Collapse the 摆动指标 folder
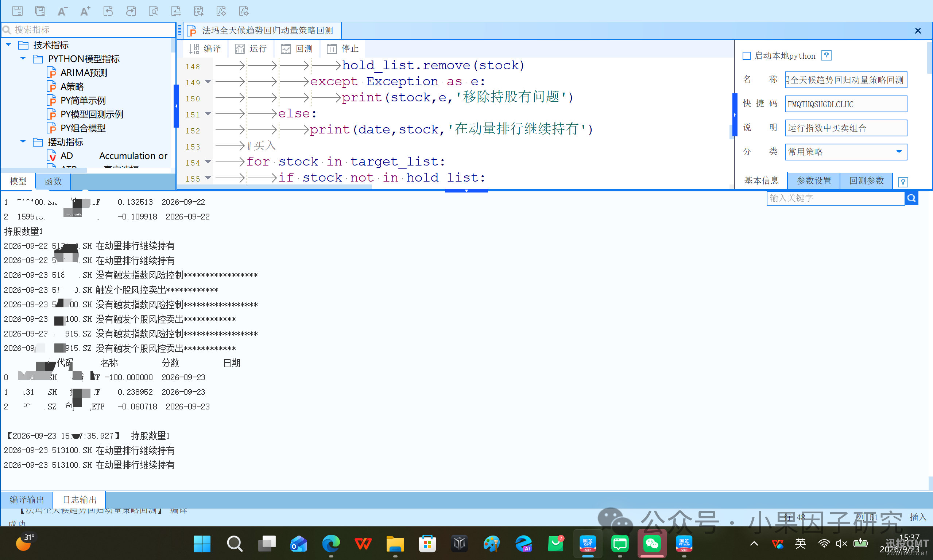The width and height of the screenshot is (933, 560). coord(23,142)
